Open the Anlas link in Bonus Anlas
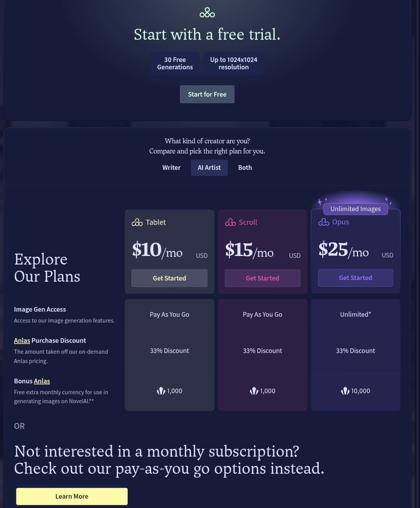 (42, 381)
